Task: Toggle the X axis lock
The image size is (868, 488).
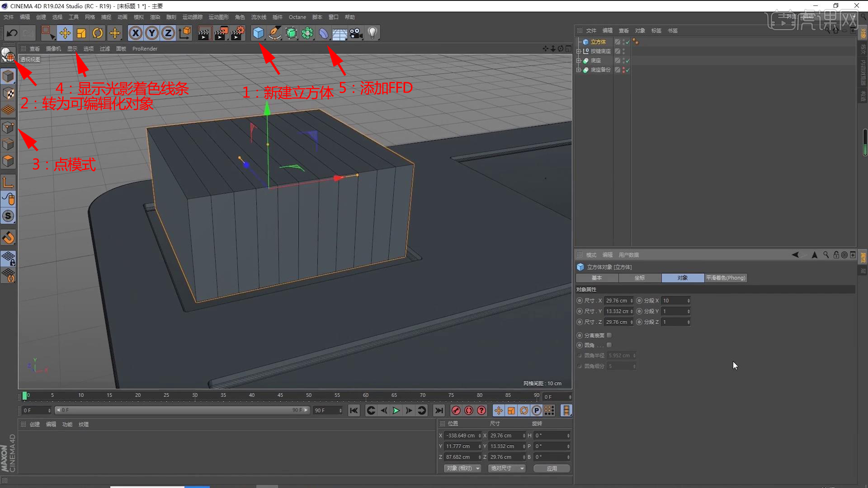Action: pyautogui.click(x=135, y=33)
